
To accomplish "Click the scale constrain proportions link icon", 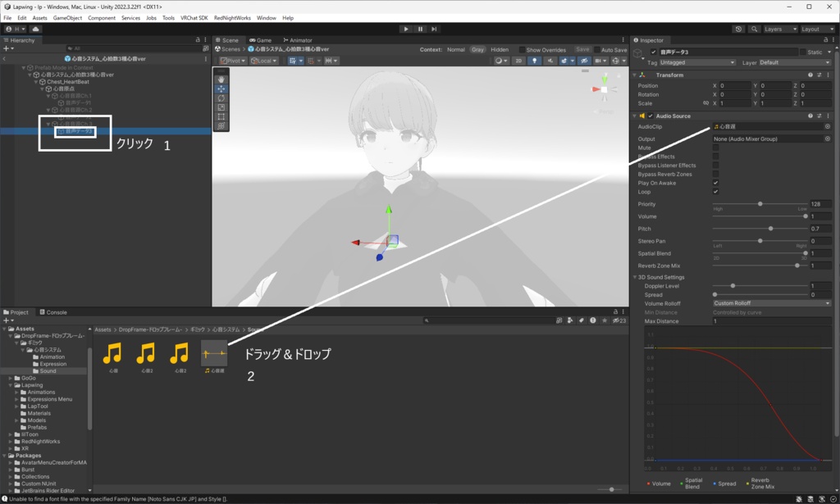I will (705, 103).
